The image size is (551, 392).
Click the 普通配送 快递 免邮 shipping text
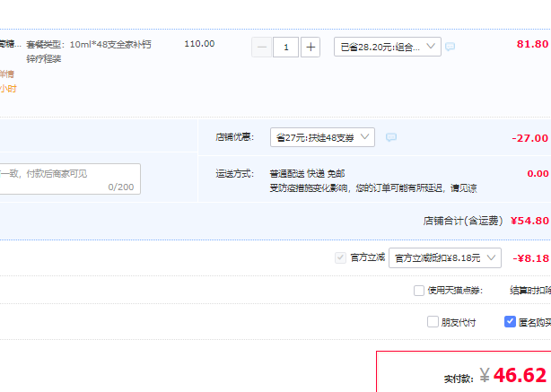(x=307, y=174)
